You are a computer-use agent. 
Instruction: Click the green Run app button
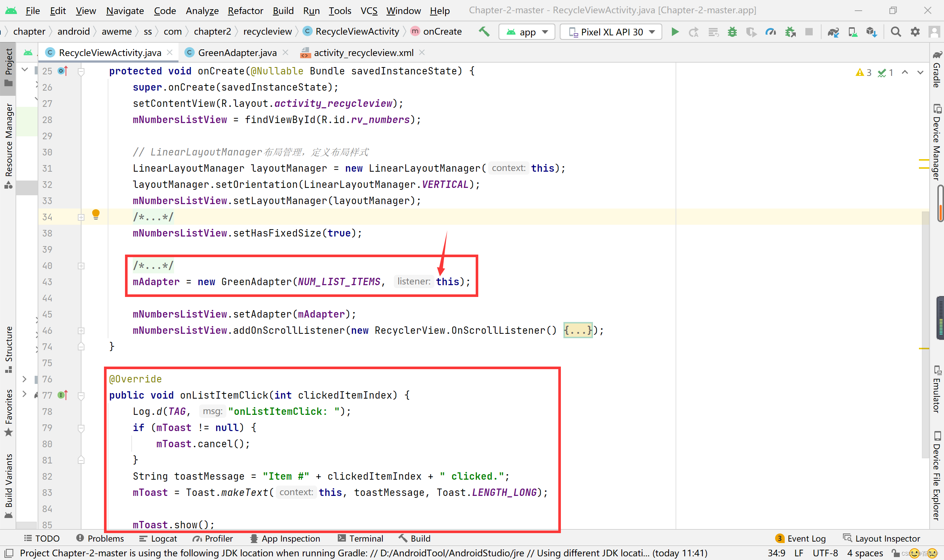(675, 32)
